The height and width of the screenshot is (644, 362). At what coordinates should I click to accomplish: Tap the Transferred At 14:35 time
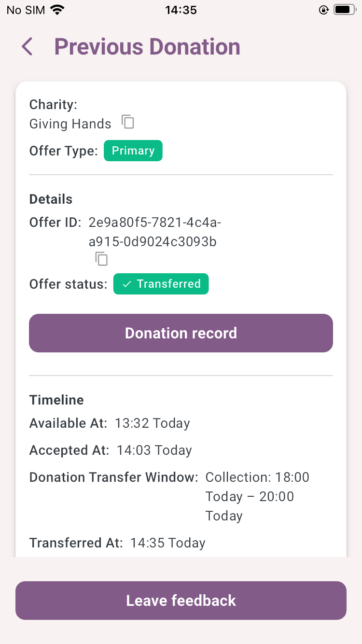click(167, 543)
